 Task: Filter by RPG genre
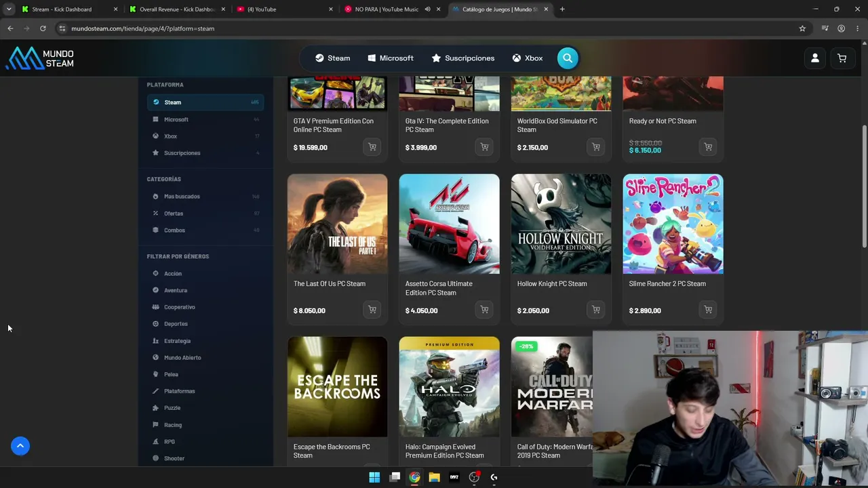(x=205, y=442)
